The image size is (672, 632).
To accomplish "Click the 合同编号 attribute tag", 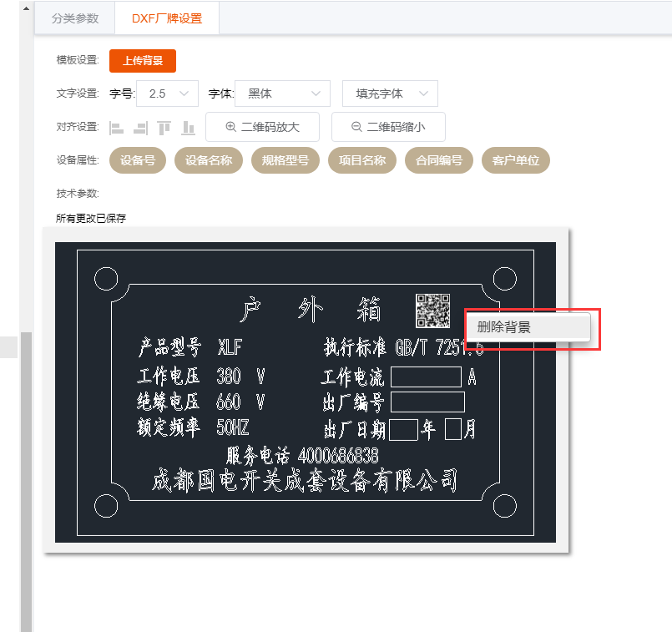I will [x=439, y=160].
